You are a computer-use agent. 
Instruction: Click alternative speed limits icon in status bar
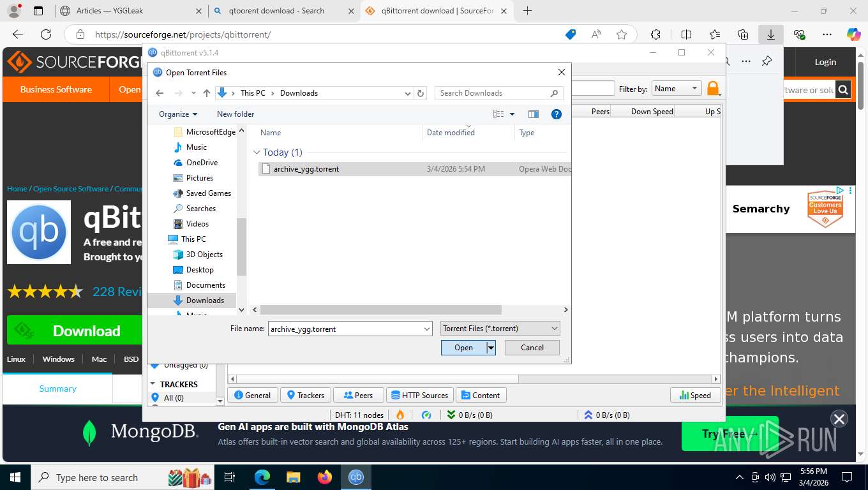[x=426, y=415]
